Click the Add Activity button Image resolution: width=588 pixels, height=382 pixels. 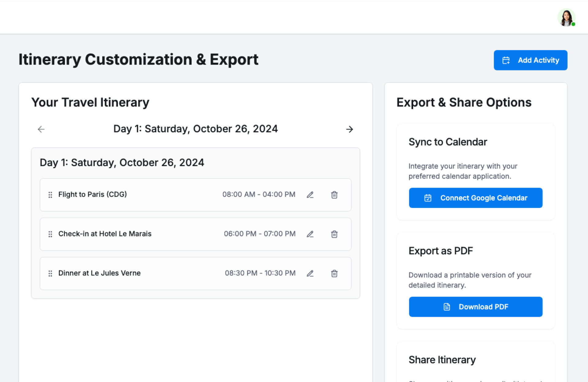[530, 60]
